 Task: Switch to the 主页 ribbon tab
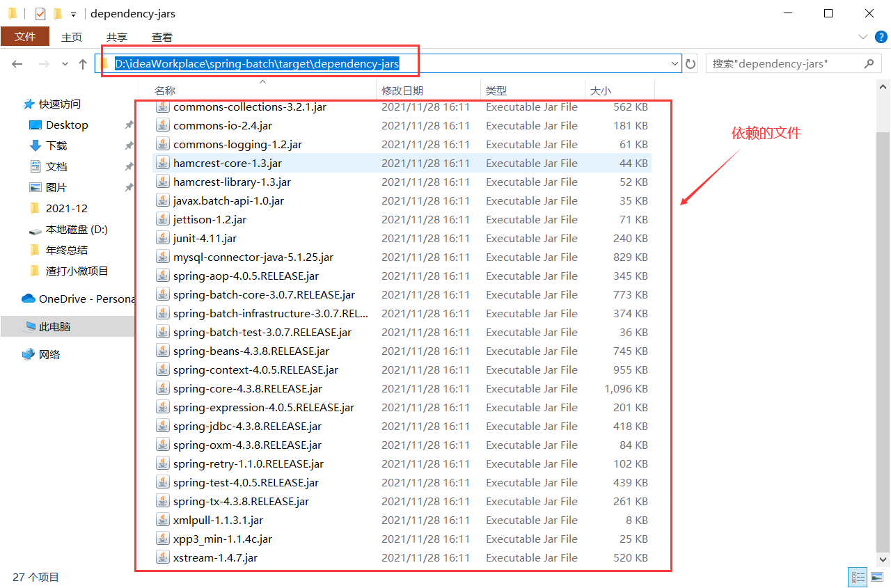[72, 37]
